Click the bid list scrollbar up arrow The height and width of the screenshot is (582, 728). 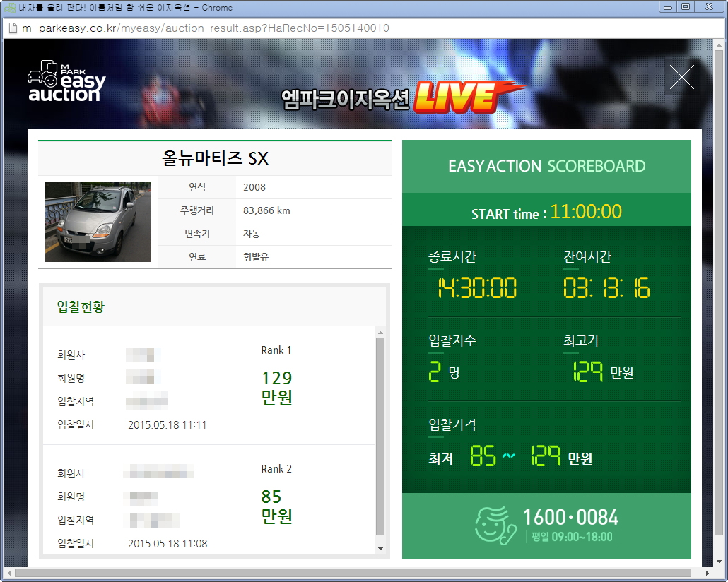click(x=380, y=333)
